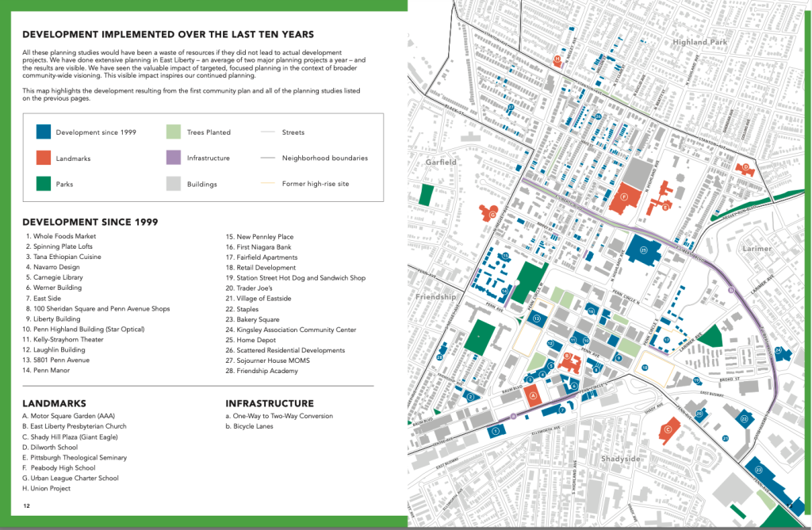
Task: Click the gray Buildings legend swatch
Action: [174, 184]
